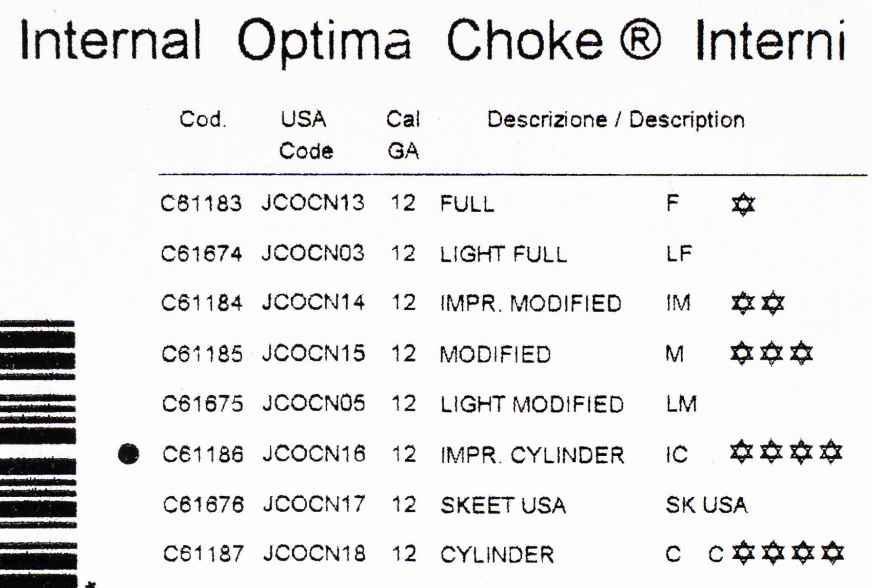Click the last star in the MODIFIED row
872x588 pixels.
801,353
